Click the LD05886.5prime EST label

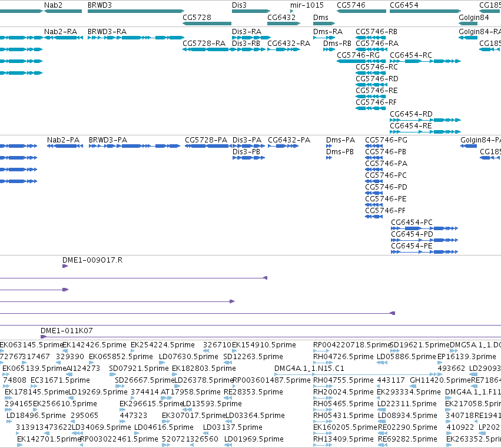point(406,357)
